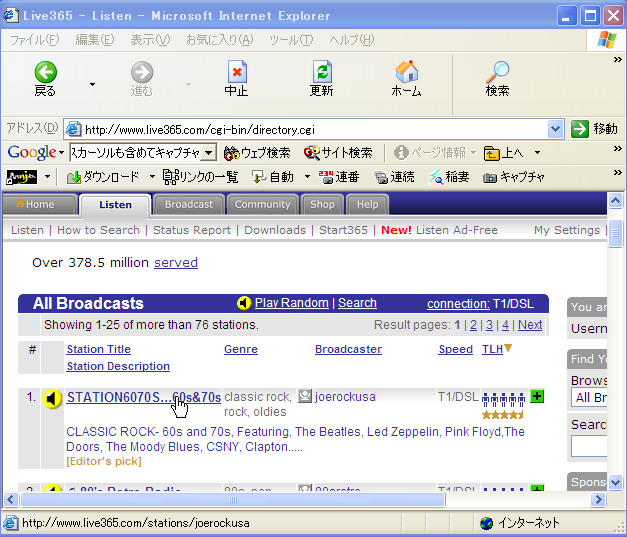
Task: Open Google toolbar search box dropdown
Action: coord(208,153)
